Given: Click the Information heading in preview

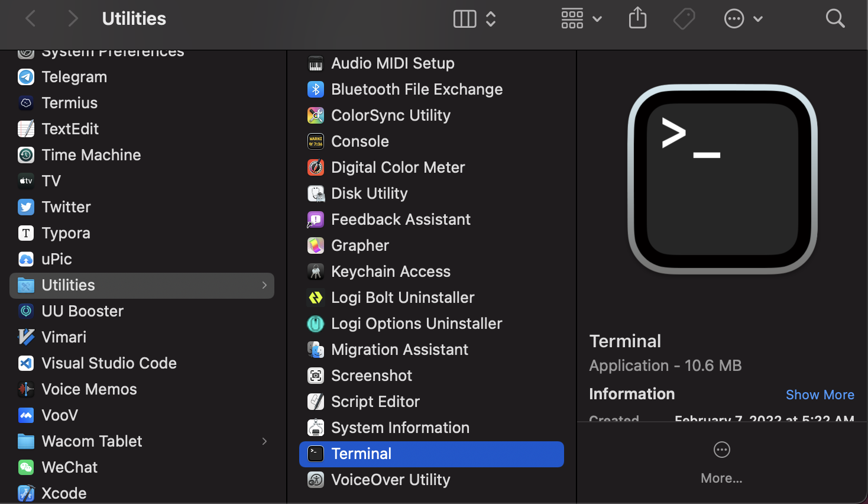Looking at the screenshot, I should 631,394.
